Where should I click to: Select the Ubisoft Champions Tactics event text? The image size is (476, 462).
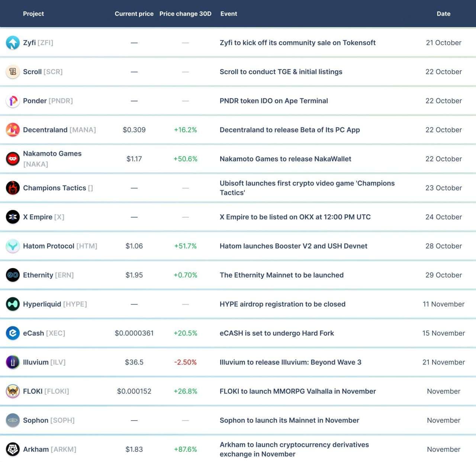[x=307, y=188]
